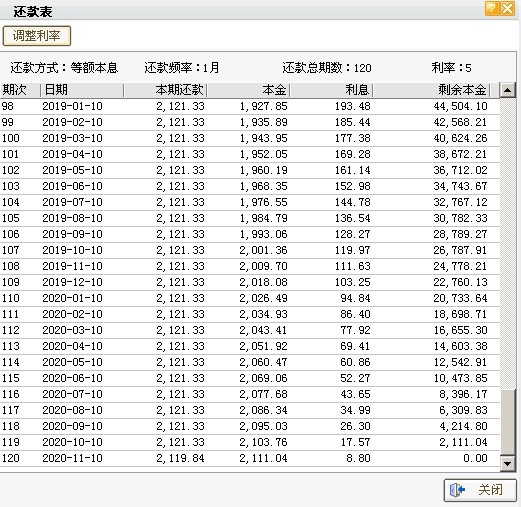
Task: Click the 日期 column header
Action: coord(82,90)
